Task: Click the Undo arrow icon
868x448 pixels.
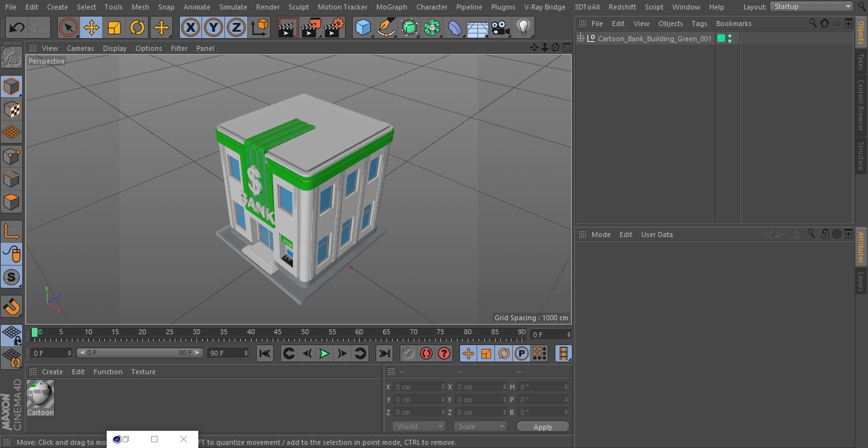Action: click(17, 27)
